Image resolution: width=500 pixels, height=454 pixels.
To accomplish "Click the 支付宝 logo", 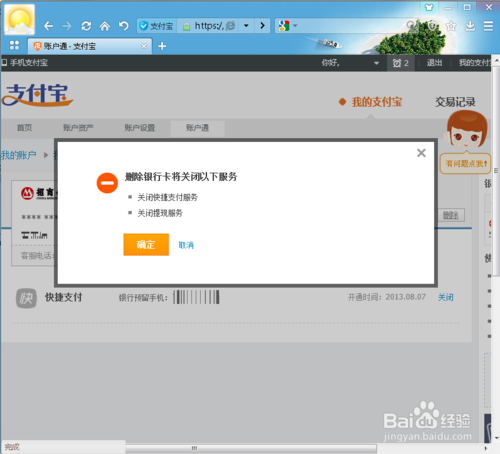I will point(38,95).
